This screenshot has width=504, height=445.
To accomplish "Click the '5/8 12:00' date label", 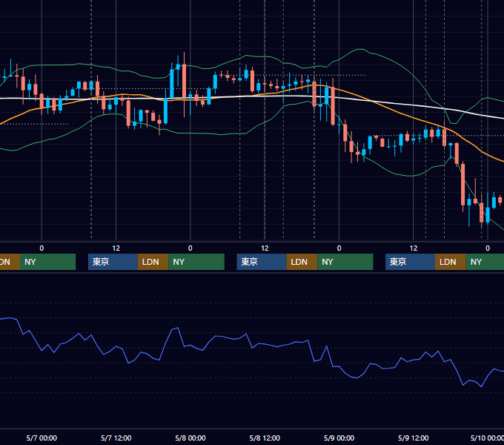I will coord(265,438).
